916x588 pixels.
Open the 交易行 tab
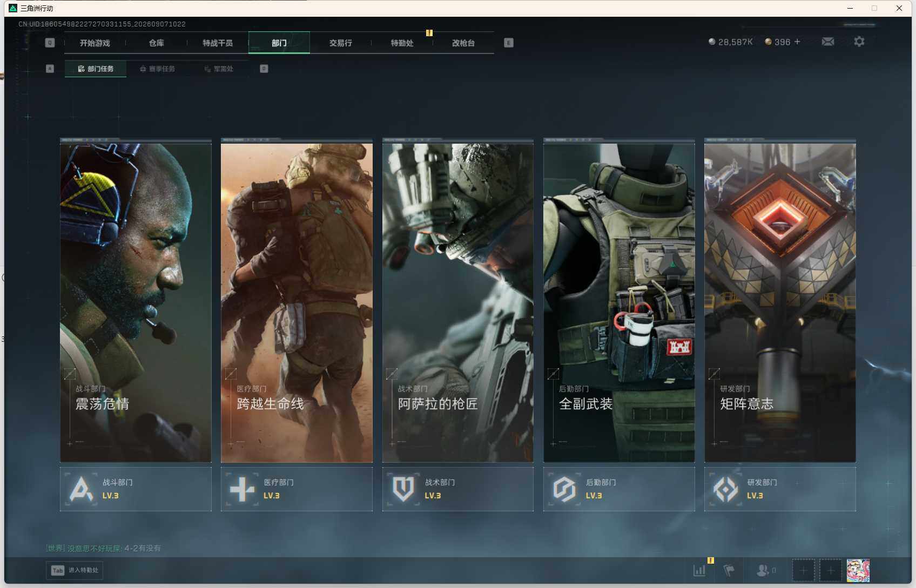(341, 43)
